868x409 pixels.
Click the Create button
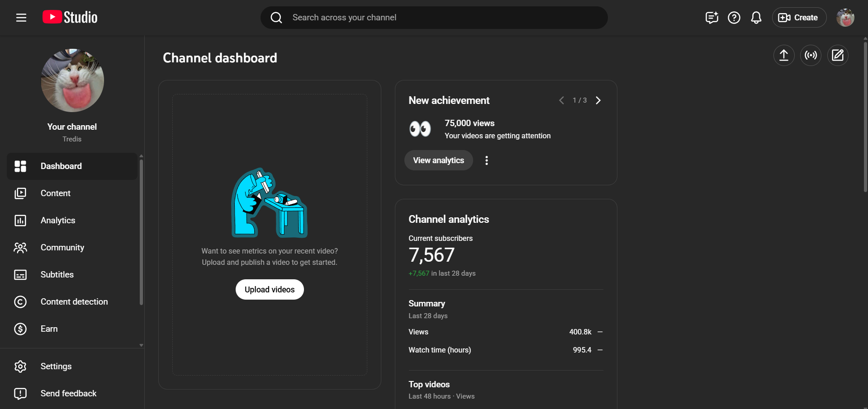coord(799,18)
